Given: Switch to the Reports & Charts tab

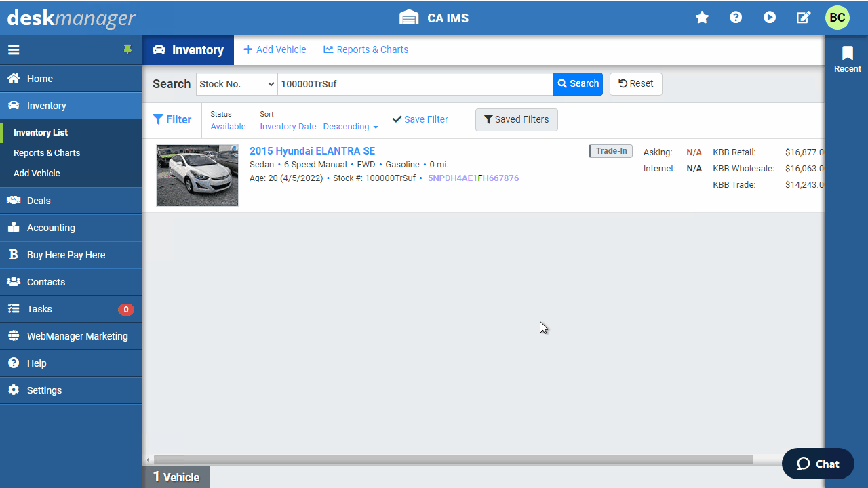Looking at the screenshot, I should click(x=366, y=49).
